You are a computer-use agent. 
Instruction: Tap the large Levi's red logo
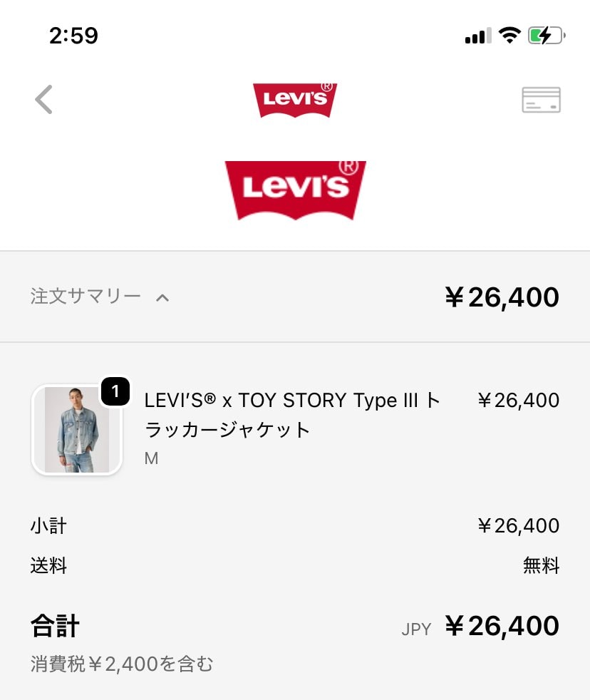[x=295, y=190]
